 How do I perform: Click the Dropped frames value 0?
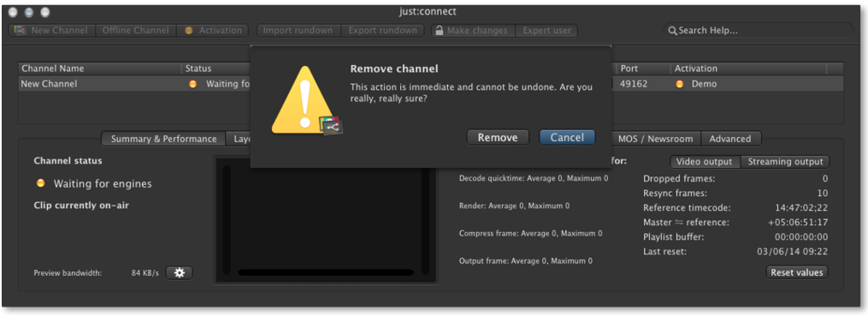(x=825, y=178)
